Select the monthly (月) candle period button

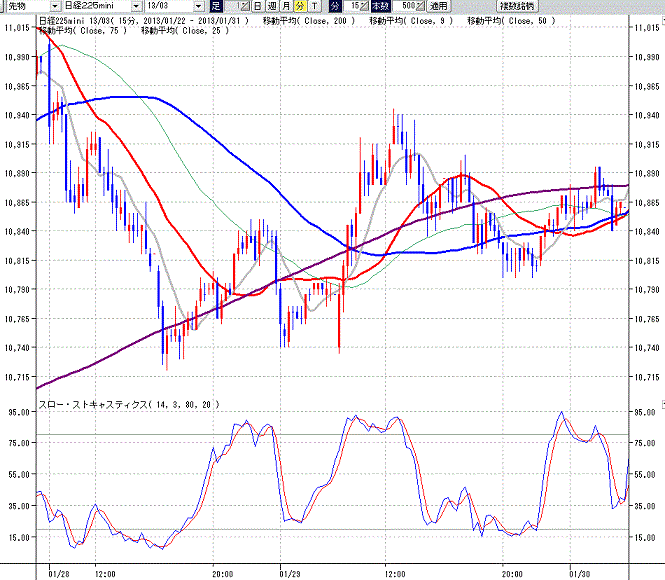point(286,6)
